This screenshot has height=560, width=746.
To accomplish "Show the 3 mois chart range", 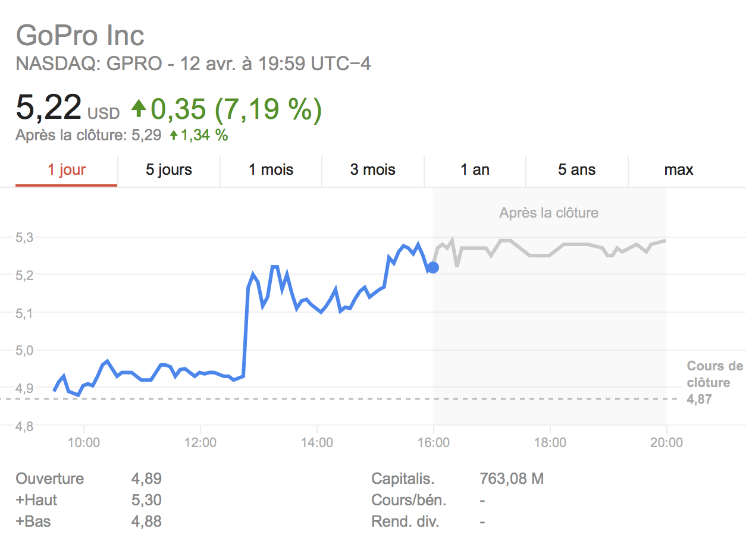I will (x=373, y=170).
